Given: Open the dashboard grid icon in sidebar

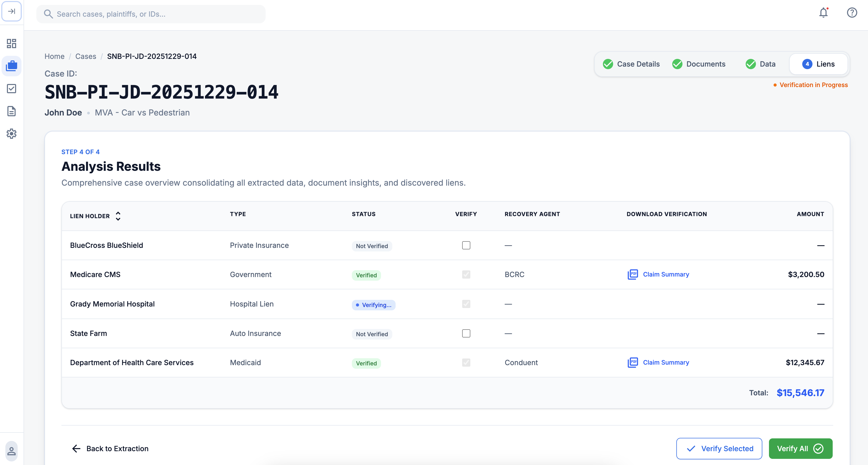Looking at the screenshot, I should (12, 44).
